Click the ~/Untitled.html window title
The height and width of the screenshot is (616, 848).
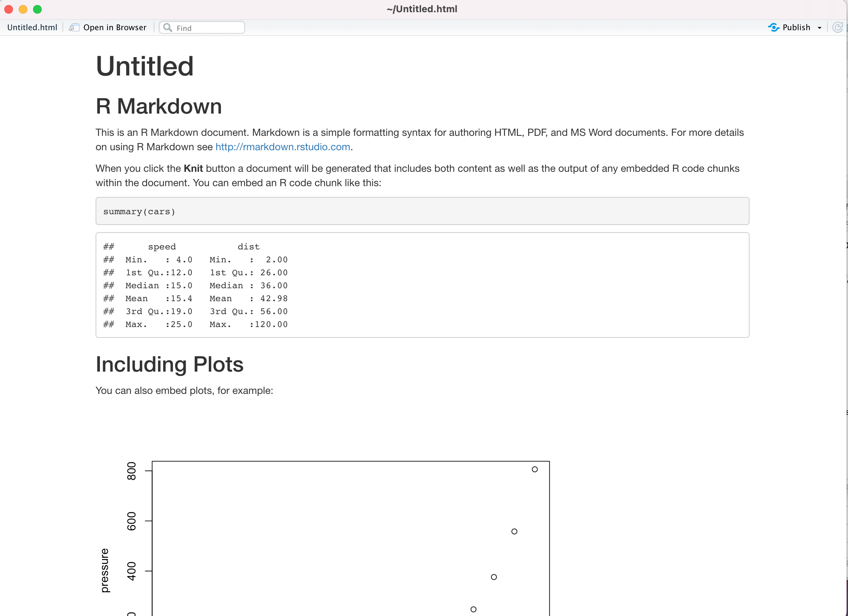(422, 9)
